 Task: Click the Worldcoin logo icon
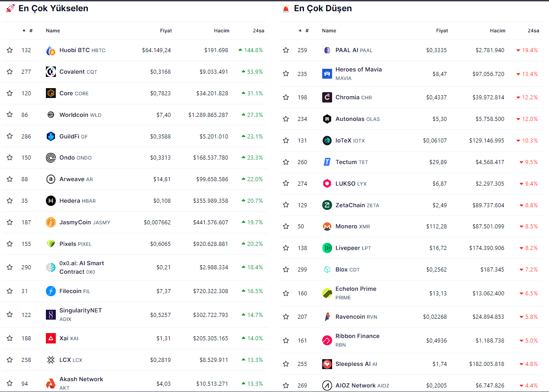pyautogui.click(x=51, y=115)
